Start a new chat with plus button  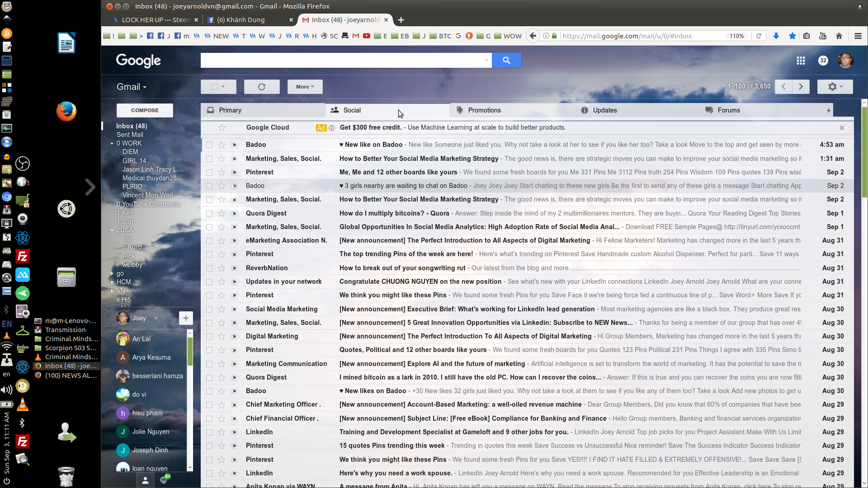click(x=186, y=318)
